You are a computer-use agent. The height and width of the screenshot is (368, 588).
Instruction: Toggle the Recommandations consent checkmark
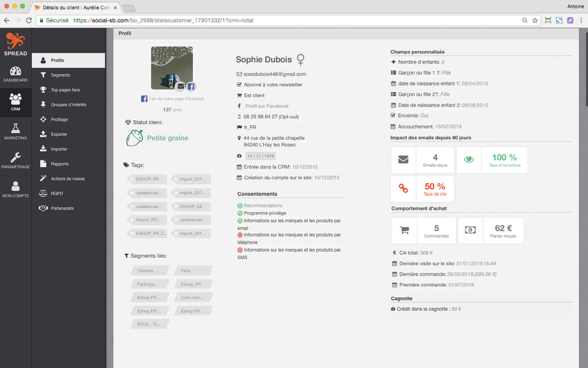(240, 206)
